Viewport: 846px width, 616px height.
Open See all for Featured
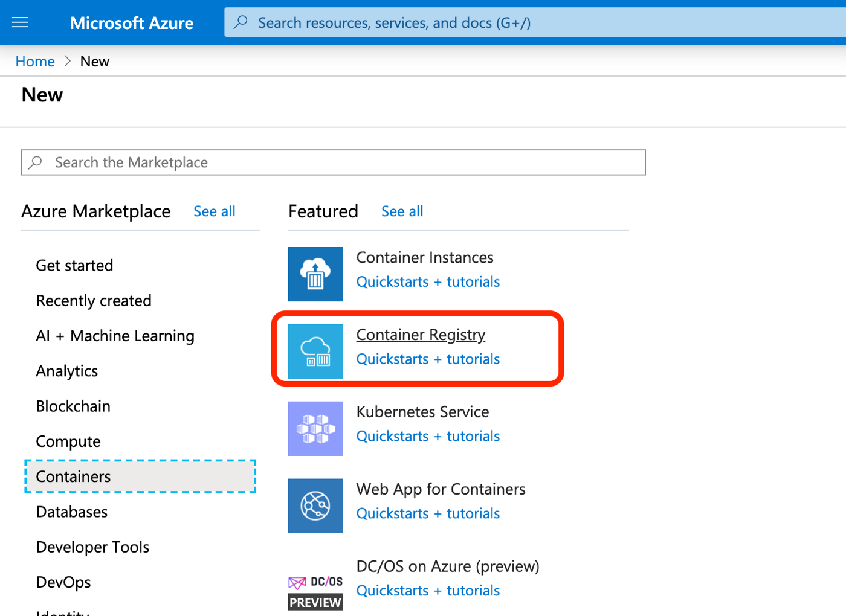click(402, 211)
